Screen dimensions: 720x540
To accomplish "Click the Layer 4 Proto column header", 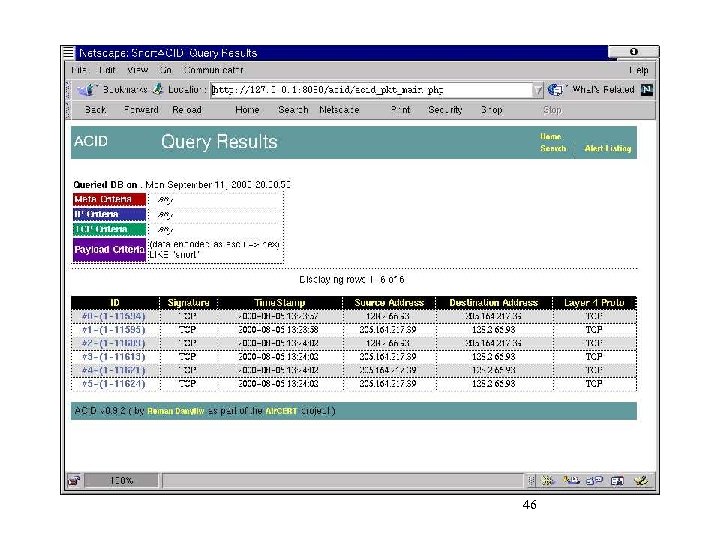I will (x=594, y=303).
